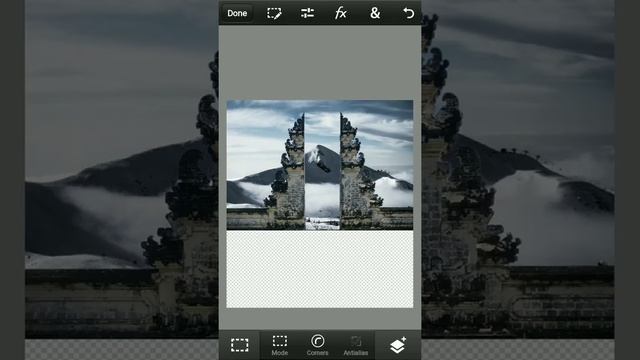This screenshot has width=640, height=360.
Task: Open the fx effects menu
Action: pos(340,13)
